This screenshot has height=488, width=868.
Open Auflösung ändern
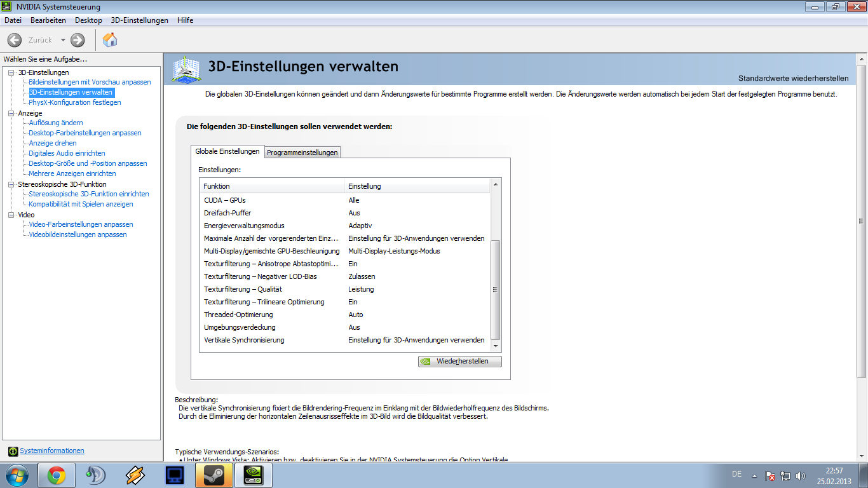(x=56, y=123)
